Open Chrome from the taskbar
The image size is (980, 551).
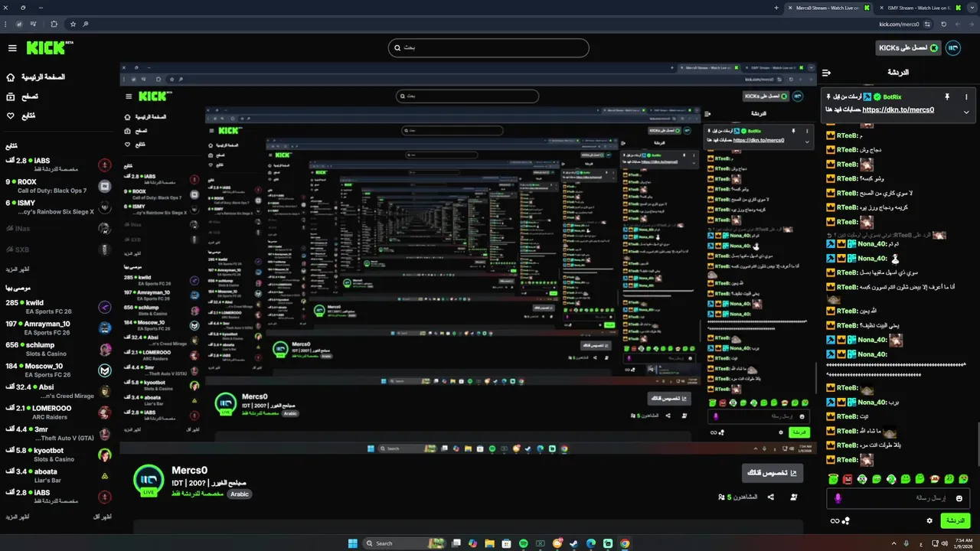pyautogui.click(x=625, y=543)
